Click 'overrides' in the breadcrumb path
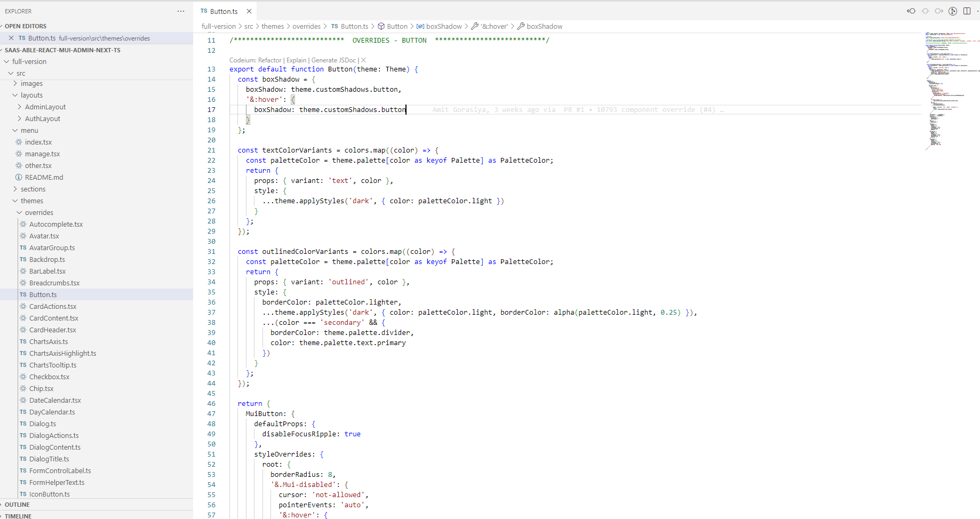This screenshot has height=519, width=980. click(x=306, y=26)
